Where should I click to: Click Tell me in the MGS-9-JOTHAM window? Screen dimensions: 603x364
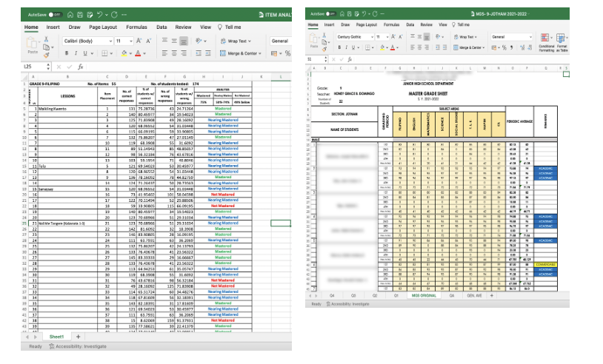coord(461,24)
